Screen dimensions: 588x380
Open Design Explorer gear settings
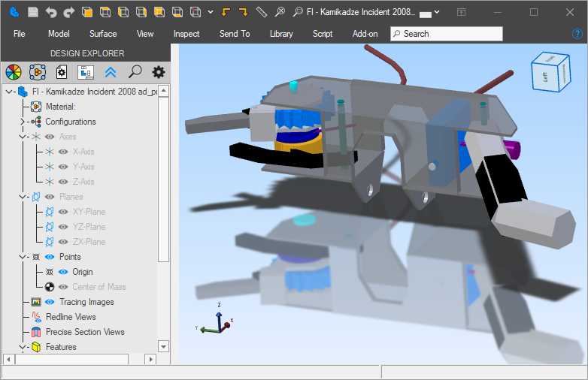(158, 72)
